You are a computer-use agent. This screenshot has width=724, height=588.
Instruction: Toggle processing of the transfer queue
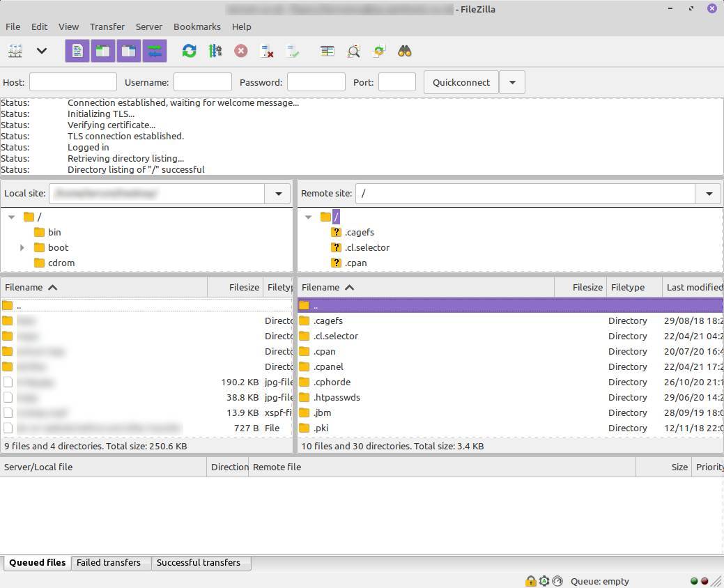tap(215, 51)
